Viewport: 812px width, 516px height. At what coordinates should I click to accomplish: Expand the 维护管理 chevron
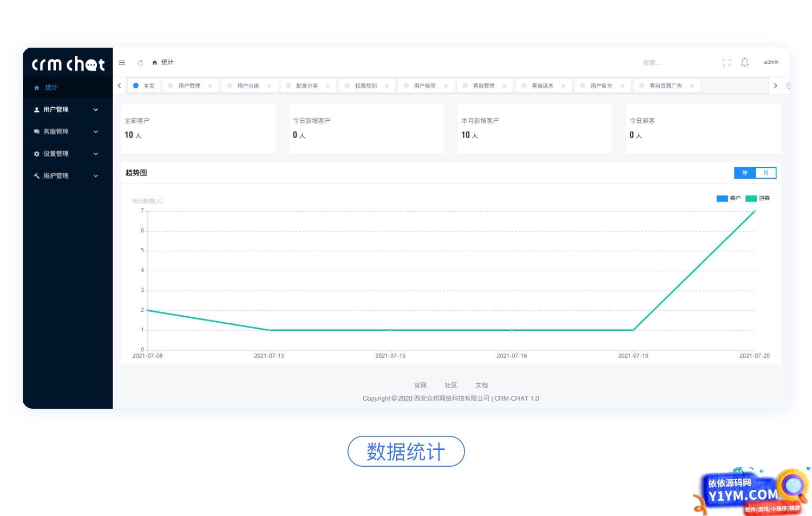[96, 176]
